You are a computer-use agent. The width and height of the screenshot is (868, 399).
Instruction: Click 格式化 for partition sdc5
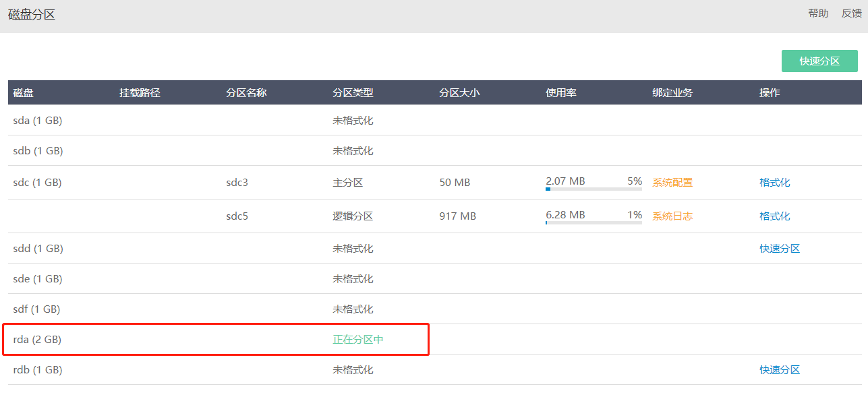coord(775,216)
